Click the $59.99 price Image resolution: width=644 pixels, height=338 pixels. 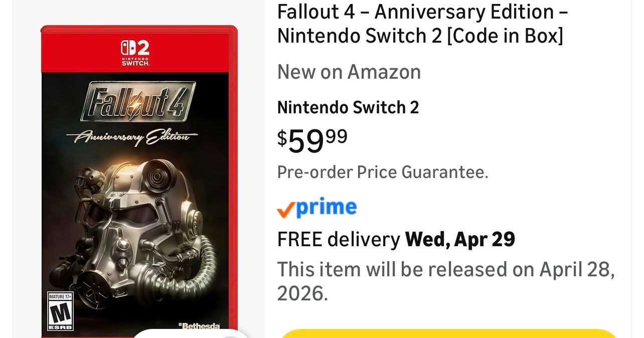point(312,140)
